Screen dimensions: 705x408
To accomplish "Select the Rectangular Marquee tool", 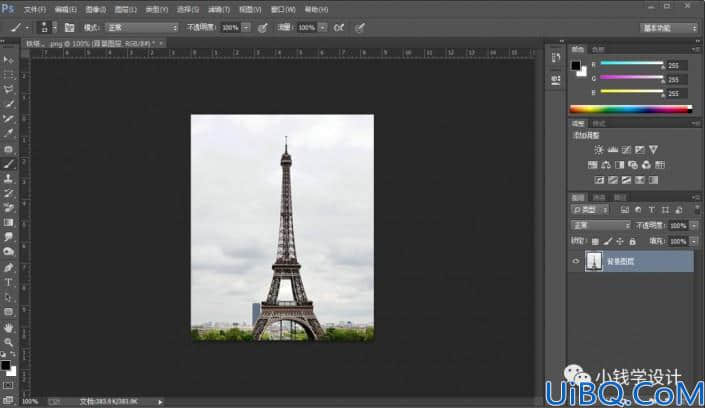I will tap(8, 75).
